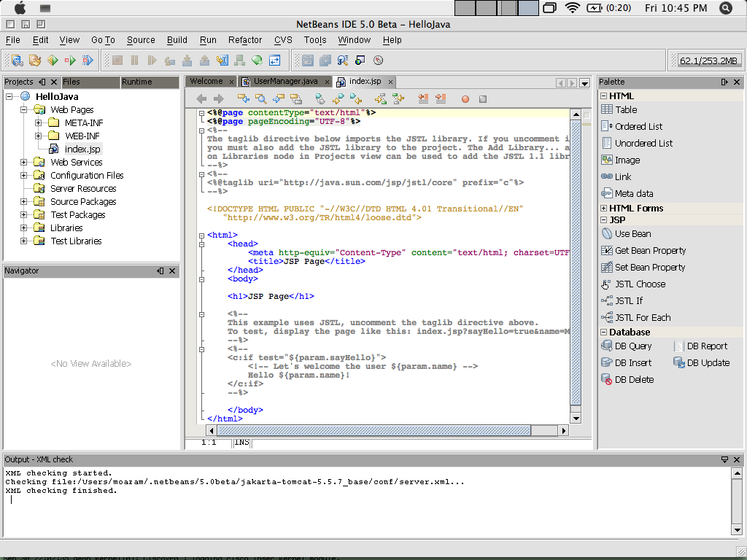Click the Find Previous Occurrence editor icon
The height and width of the screenshot is (560, 747).
244,99
